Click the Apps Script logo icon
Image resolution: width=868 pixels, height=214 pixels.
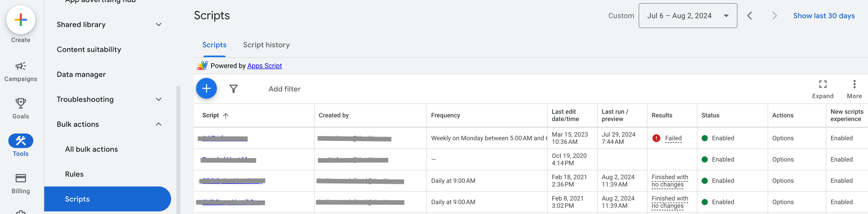point(202,66)
